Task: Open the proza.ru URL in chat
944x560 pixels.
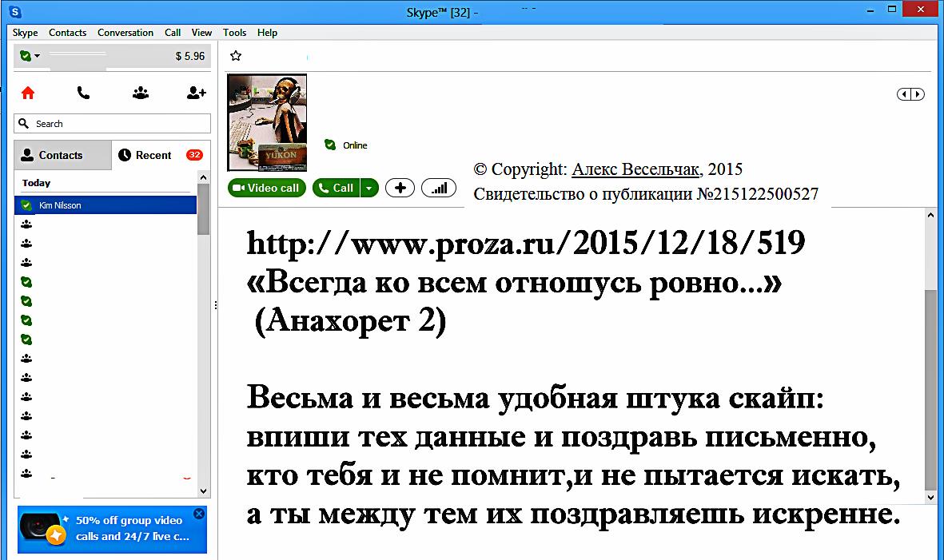Action: (x=526, y=243)
